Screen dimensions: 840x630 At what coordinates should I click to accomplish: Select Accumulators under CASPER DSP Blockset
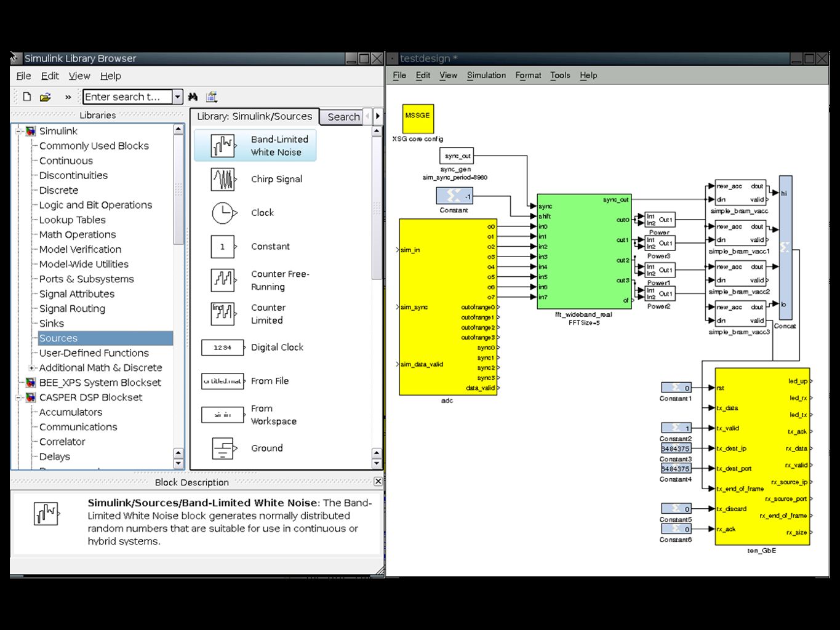click(71, 412)
